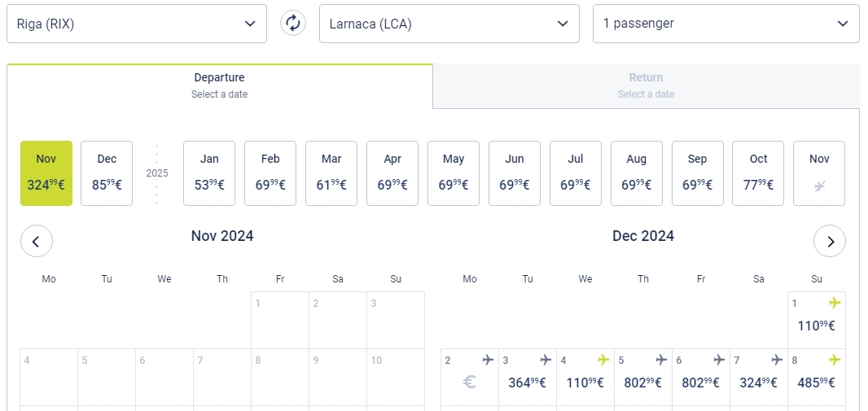The height and width of the screenshot is (411, 868).
Task: Select the highlighted Nov 324.99€ tile
Action: click(46, 173)
